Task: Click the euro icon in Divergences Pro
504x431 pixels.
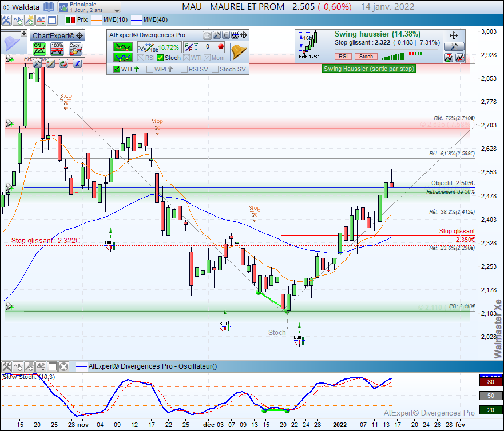Action: click(x=226, y=35)
